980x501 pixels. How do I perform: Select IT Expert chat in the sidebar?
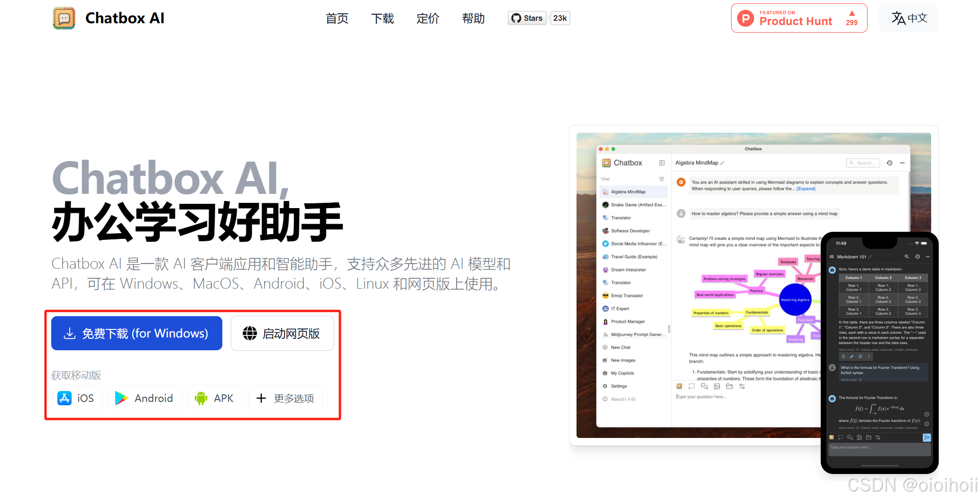pos(633,309)
